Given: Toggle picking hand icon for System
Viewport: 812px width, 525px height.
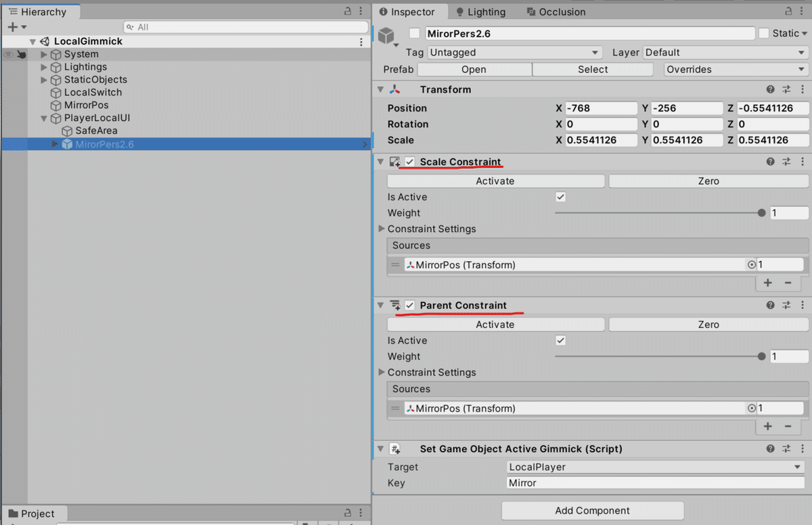Looking at the screenshot, I should 22,54.
